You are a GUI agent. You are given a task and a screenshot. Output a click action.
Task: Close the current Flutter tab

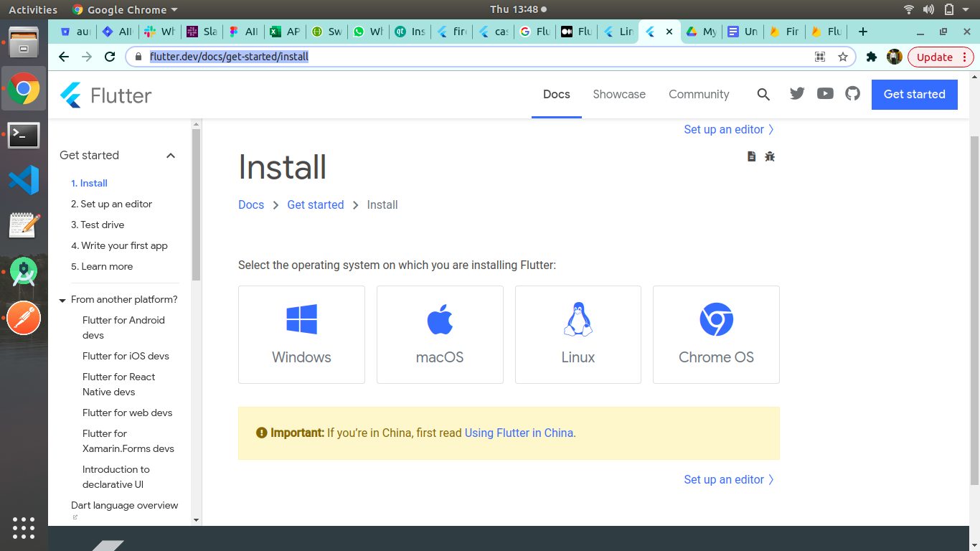[x=669, y=32]
